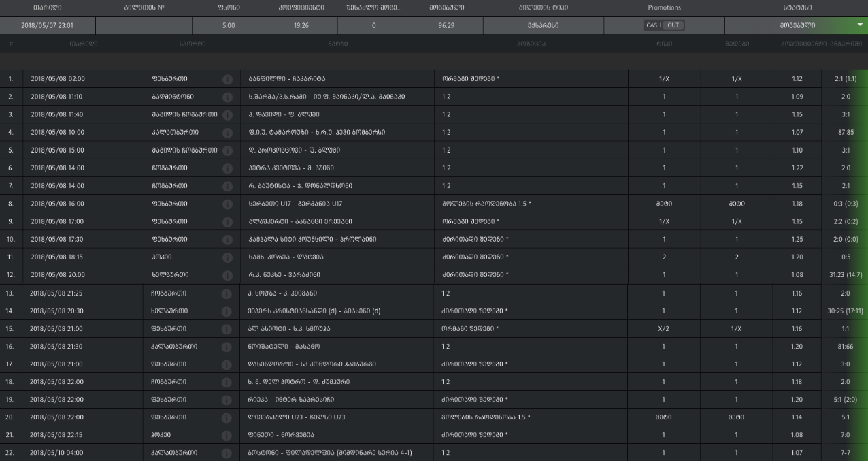The image size is (868, 461).
Task: Expand the მოგებული status dropdown arrow
Action: (859, 25)
